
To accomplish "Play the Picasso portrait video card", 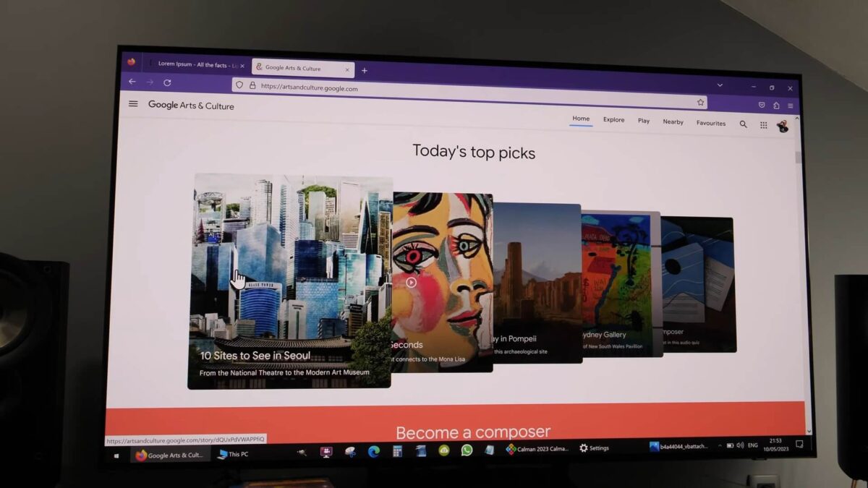I will pos(411,283).
